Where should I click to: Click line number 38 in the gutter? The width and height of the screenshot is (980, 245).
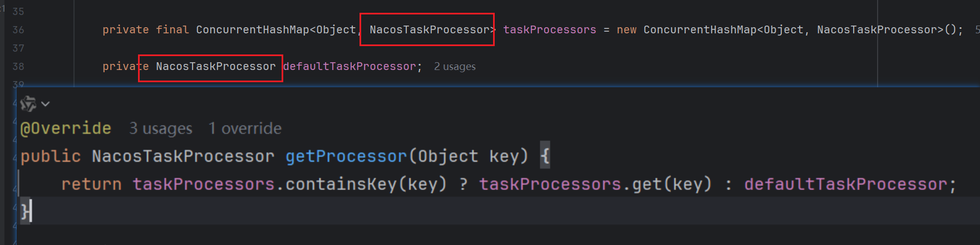tap(18, 67)
